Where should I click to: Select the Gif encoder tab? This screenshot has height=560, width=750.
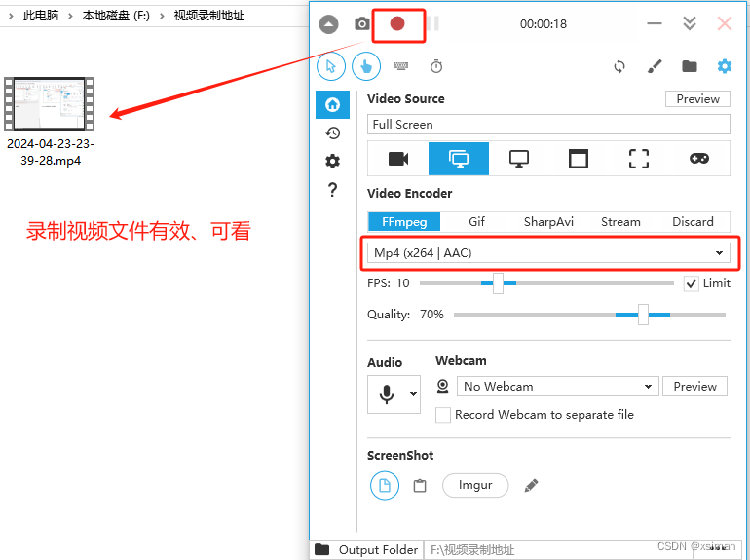[x=476, y=222]
